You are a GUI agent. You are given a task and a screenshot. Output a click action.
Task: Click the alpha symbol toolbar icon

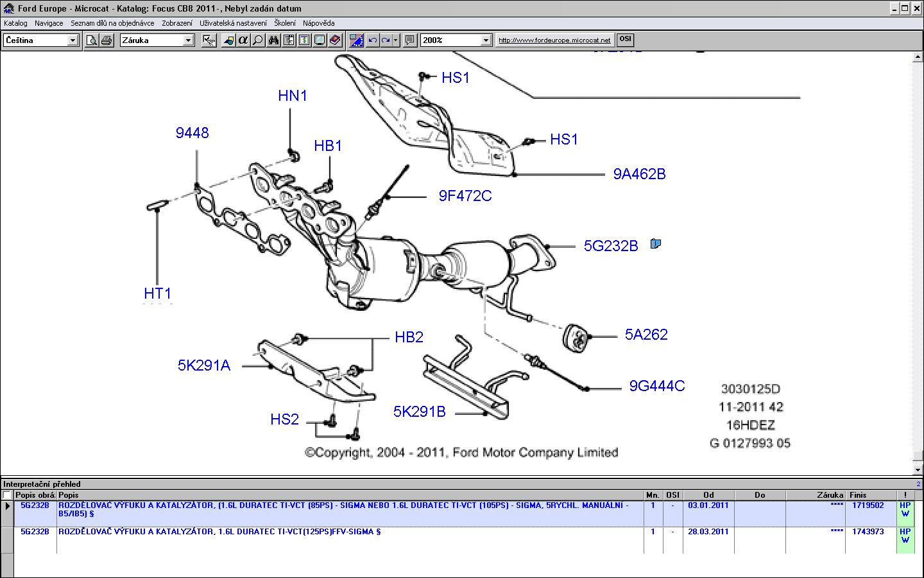(x=243, y=40)
